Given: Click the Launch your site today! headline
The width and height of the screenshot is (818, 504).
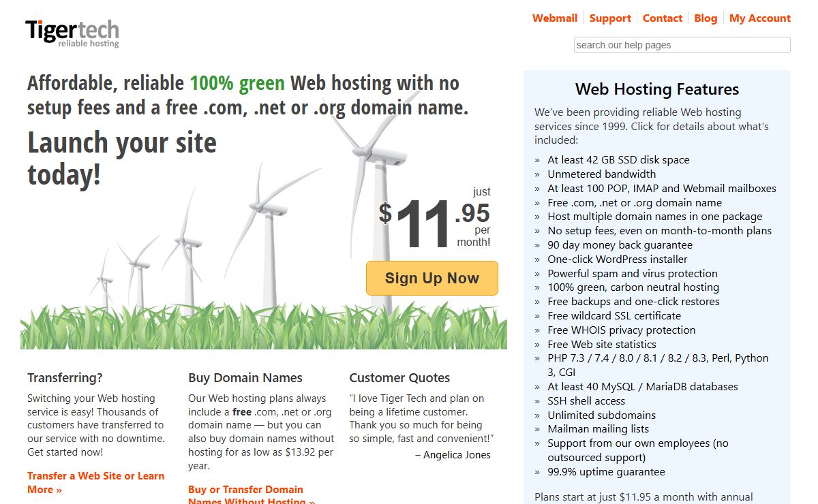Looking at the screenshot, I should click(x=122, y=158).
